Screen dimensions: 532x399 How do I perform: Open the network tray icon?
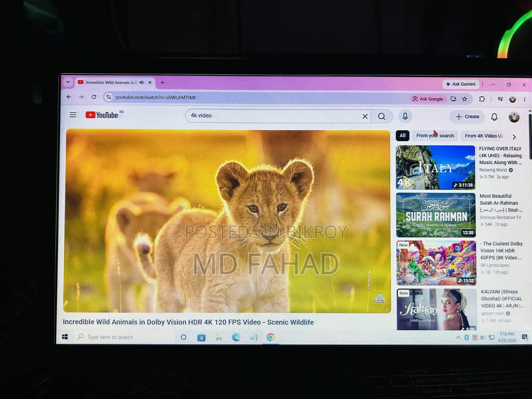click(491, 338)
